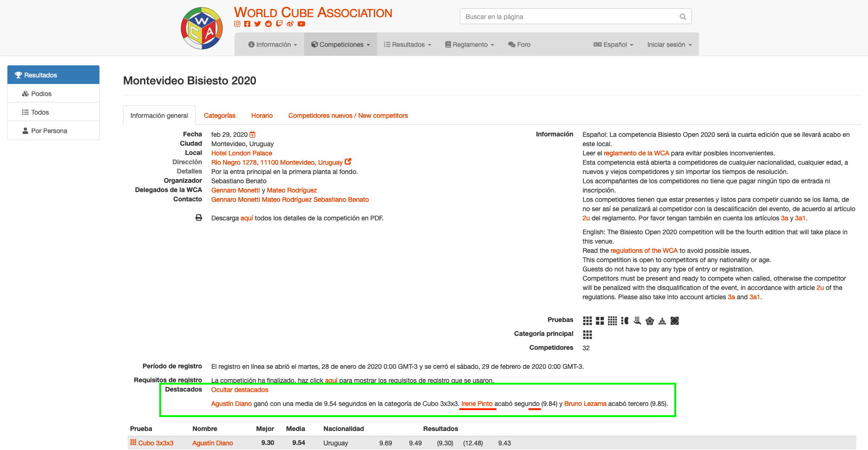Click aquí to show registration requirements
Viewport: 868px width, 450px height.
pyautogui.click(x=331, y=380)
